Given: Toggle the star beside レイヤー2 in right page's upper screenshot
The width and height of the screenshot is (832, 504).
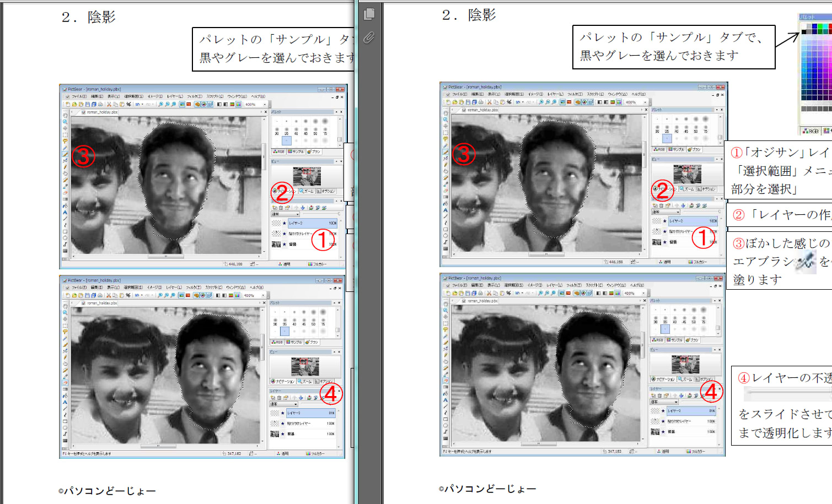Looking at the screenshot, I should click(x=665, y=221).
